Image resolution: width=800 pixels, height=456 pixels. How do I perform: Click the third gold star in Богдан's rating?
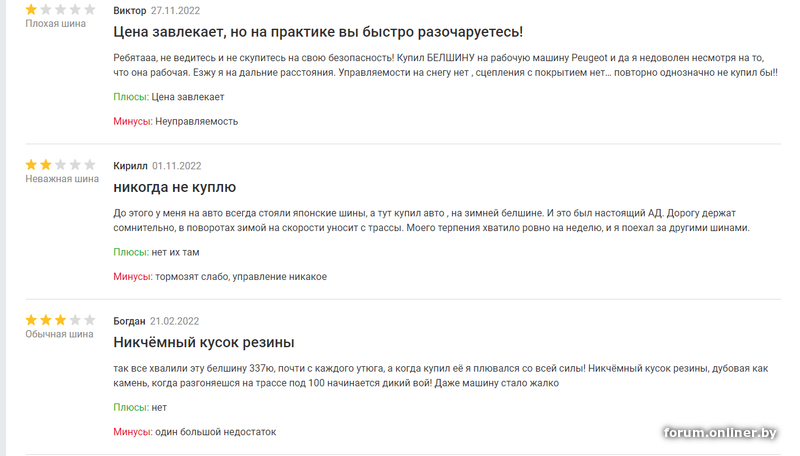(61, 320)
